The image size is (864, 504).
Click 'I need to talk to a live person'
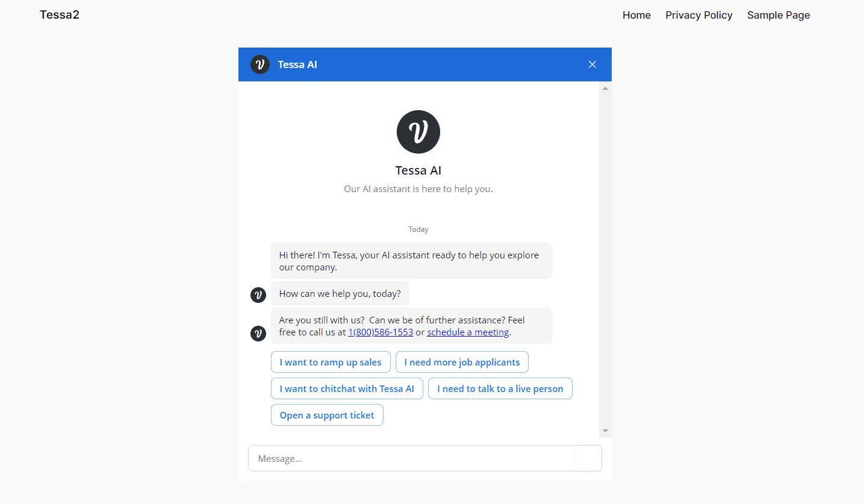(x=500, y=388)
